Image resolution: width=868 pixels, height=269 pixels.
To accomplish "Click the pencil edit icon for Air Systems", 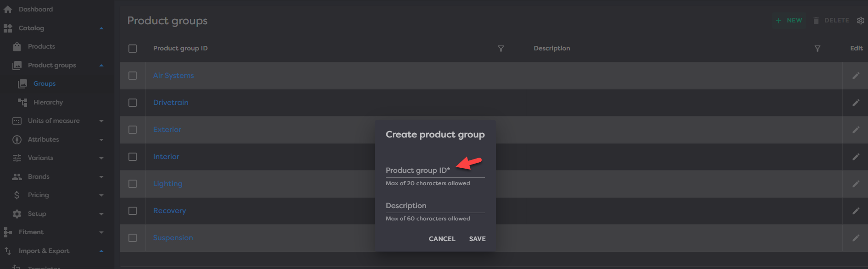I will [x=856, y=76].
